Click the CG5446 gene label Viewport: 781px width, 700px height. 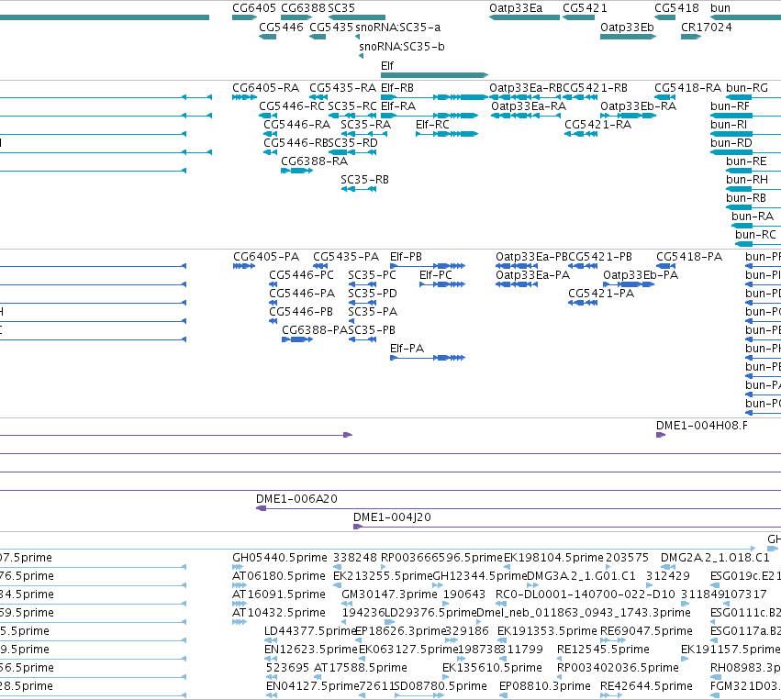pos(281,28)
